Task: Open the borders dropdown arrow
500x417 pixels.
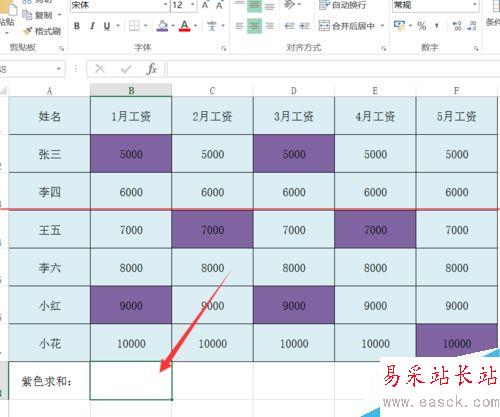Action: (145, 26)
